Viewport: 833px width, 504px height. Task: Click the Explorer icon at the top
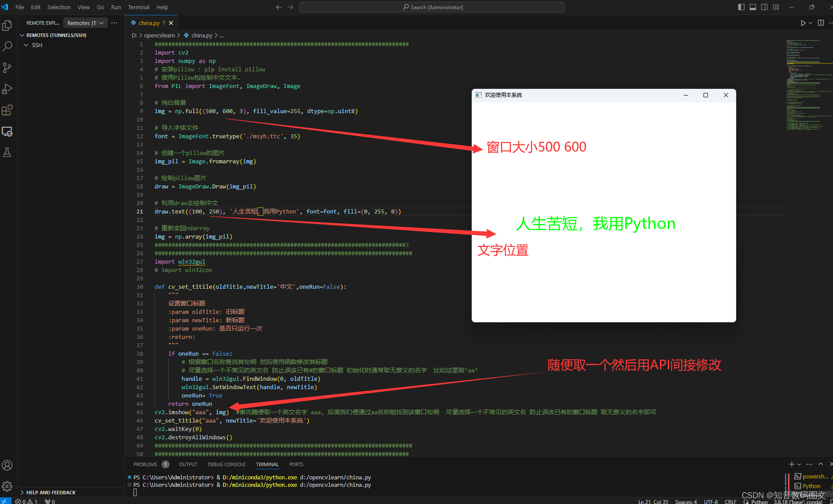pyautogui.click(x=7, y=25)
